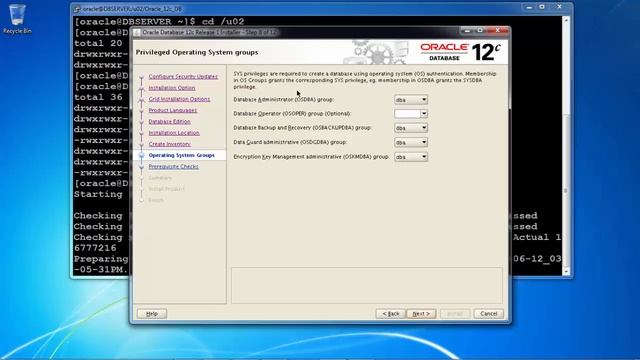Close the Oracle installer window
Screen dimensions: 640x360
tap(498, 31)
